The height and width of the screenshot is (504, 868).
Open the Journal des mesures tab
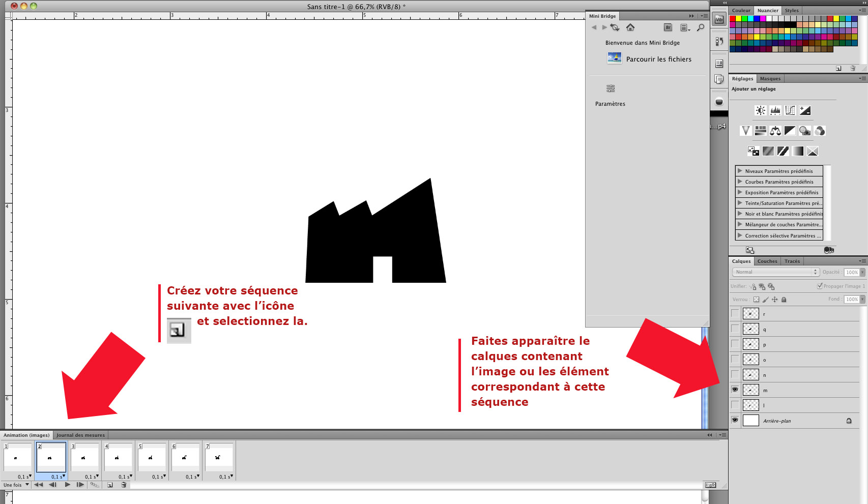click(x=80, y=435)
